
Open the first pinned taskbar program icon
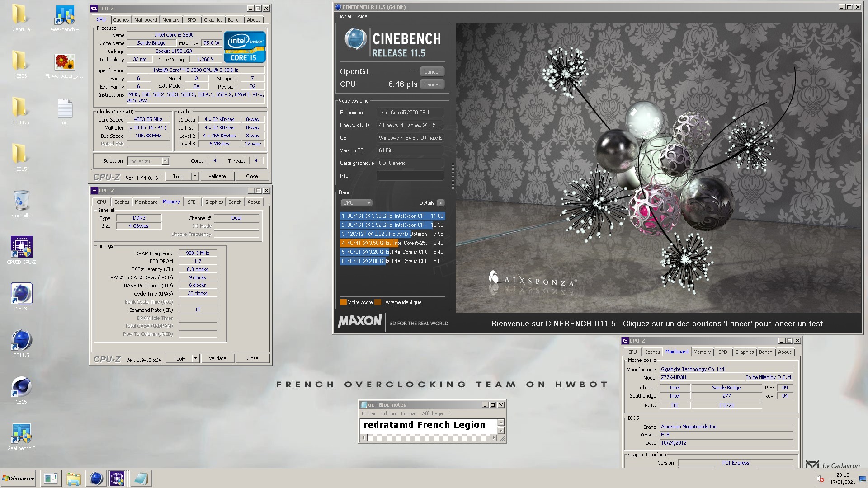[50, 479]
